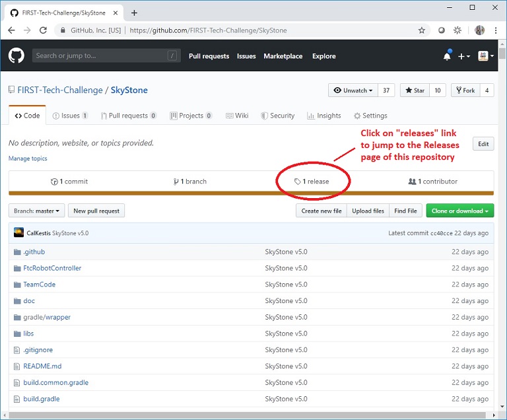Image resolution: width=507 pixels, height=420 pixels.
Task: Open the README.md file
Action: point(42,366)
